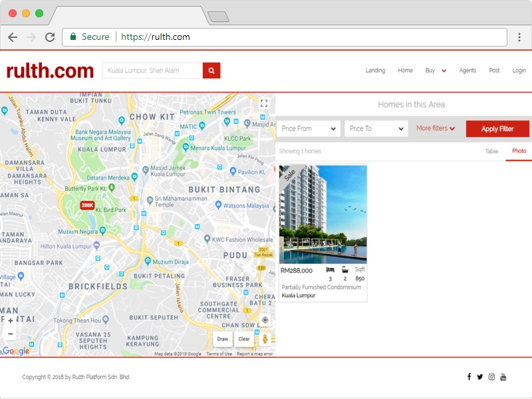This screenshot has height=399, width=532.
Task: Click the Draw button on map
Action: pyautogui.click(x=222, y=339)
